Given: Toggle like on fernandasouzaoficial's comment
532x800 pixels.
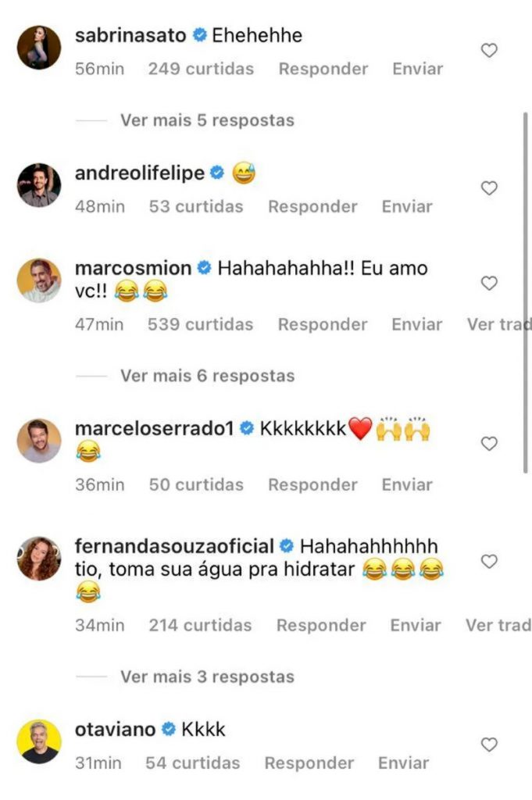Looking at the screenshot, I should tap(489, 561).
